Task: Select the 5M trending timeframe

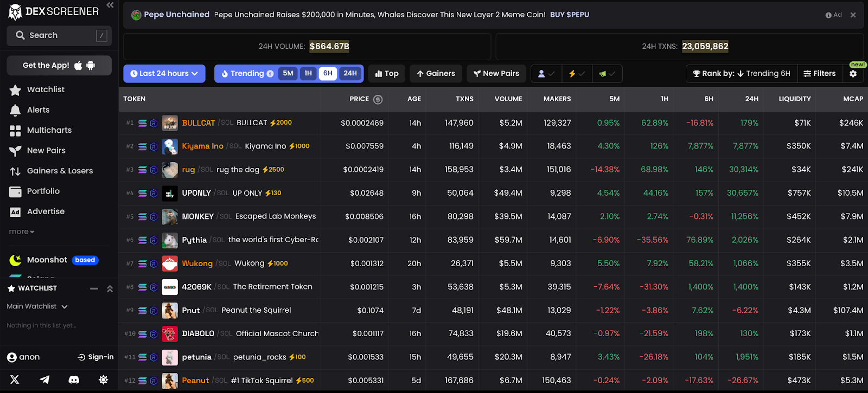Action: point(288,74)
